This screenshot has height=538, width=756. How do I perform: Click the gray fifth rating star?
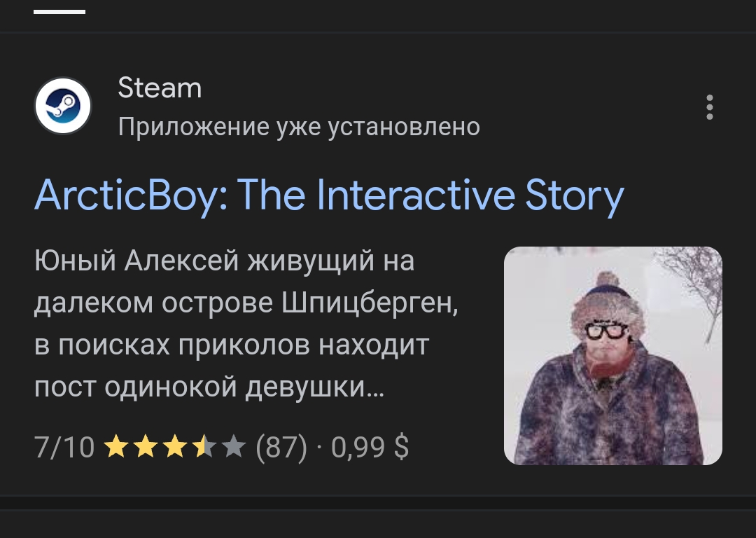pos(234,446)
